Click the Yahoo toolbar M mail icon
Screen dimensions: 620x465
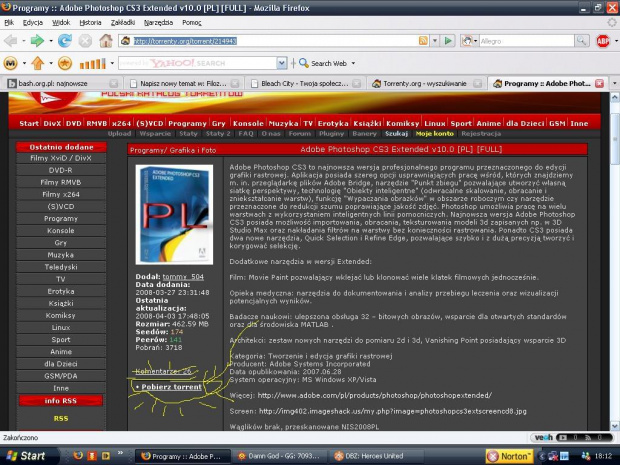click(x=11, y=63)
